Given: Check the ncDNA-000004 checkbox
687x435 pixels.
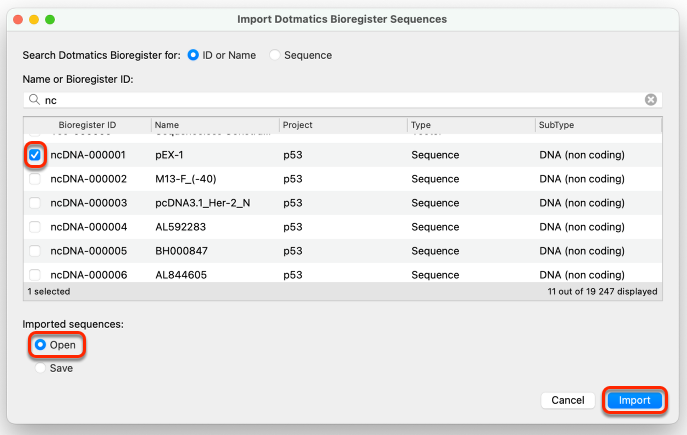Looking at the screenshot, I should tap(35, 227).
